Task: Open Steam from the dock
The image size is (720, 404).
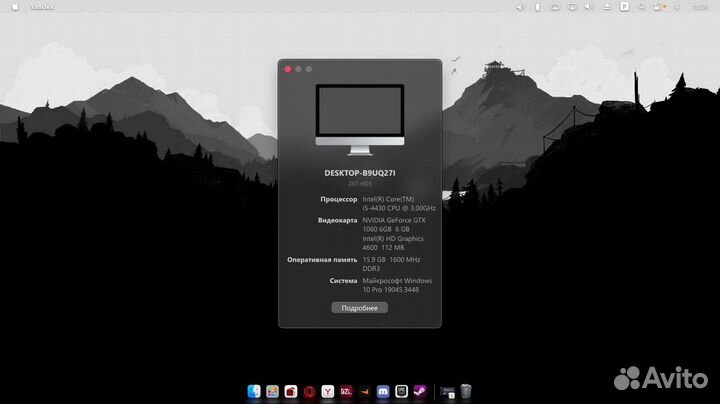Action: (420, 391)
